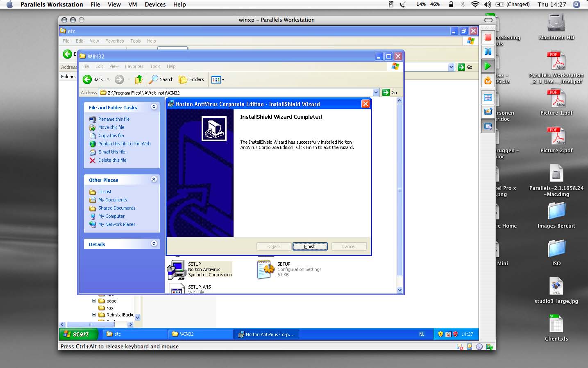Open WIN32 window File menu
Viewport: 588px width, 368px height.
[x=86, y=66]
